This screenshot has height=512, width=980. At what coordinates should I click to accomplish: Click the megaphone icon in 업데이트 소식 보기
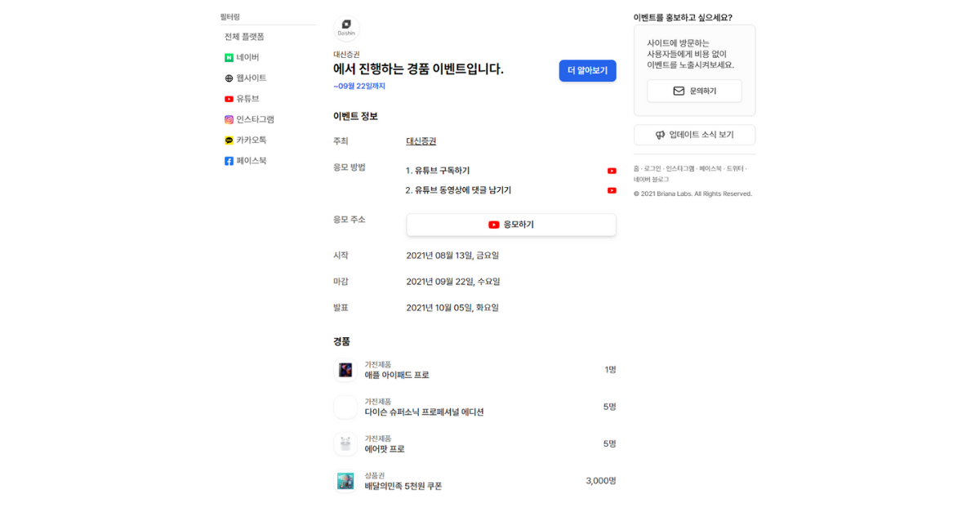(660, 135)
